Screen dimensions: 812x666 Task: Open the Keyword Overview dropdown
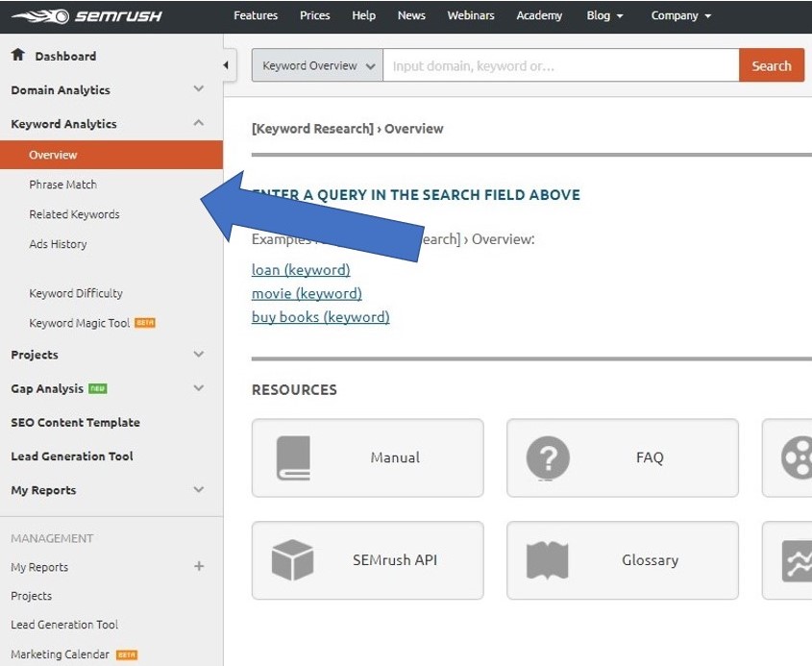click(x=317, y=65)
